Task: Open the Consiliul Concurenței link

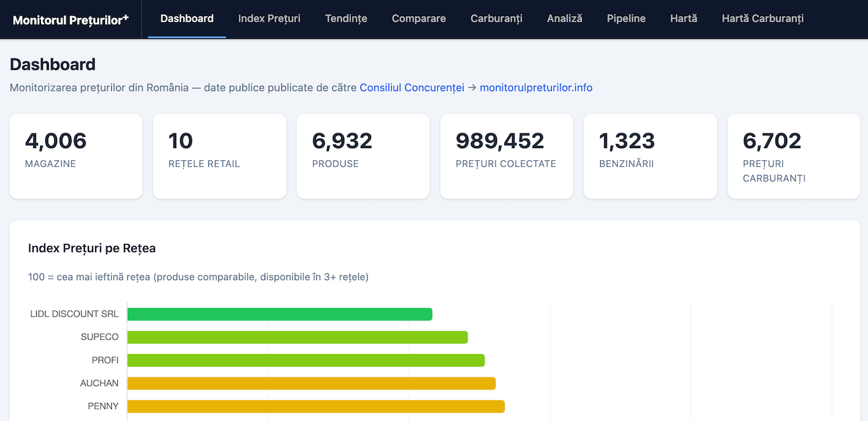Action: click(x=411, y=87)
